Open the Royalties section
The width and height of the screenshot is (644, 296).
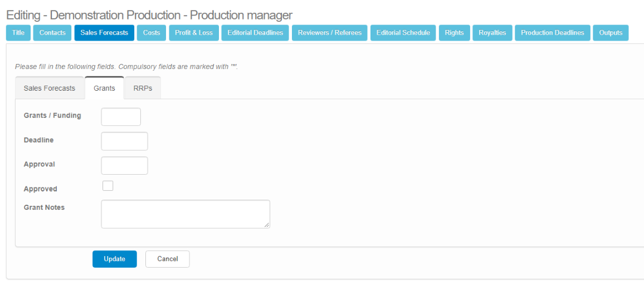point(492,33)
